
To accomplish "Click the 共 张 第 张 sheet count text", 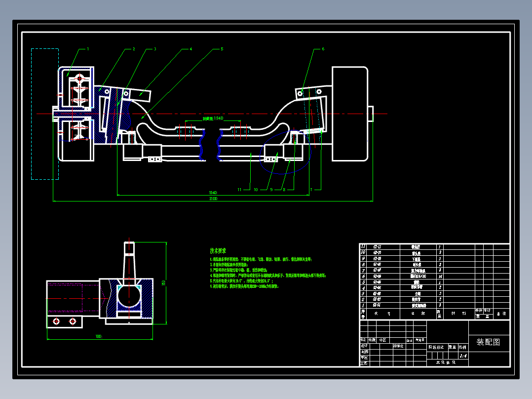I will coord(446,362).
